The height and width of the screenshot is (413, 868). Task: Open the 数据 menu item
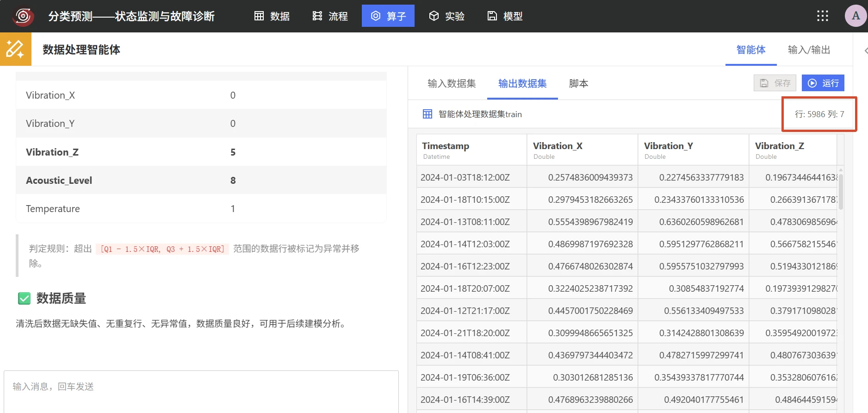(272, 16)
